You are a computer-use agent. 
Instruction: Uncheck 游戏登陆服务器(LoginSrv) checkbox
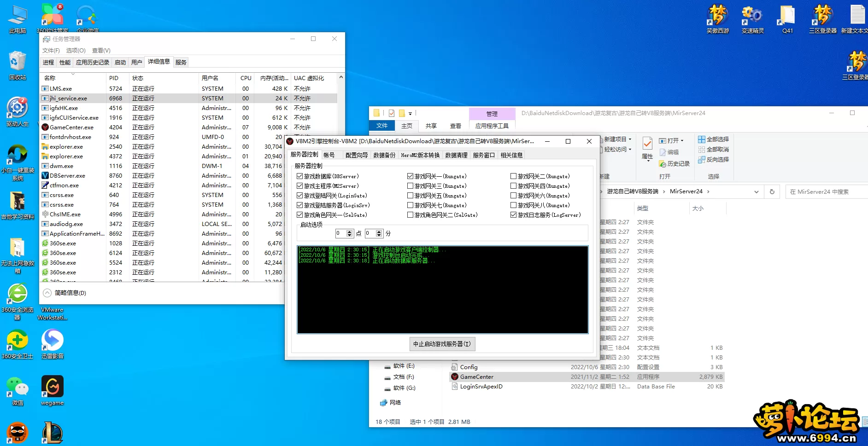click(300, 205)
